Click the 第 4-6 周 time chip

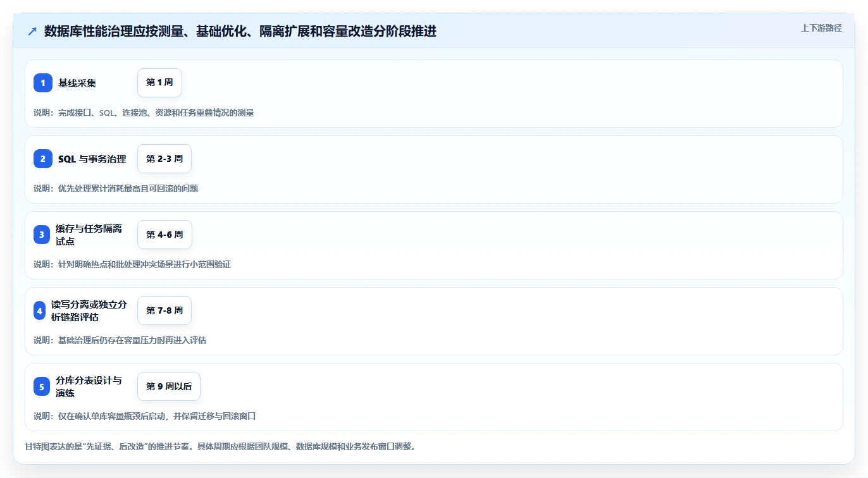click(164, 235)
